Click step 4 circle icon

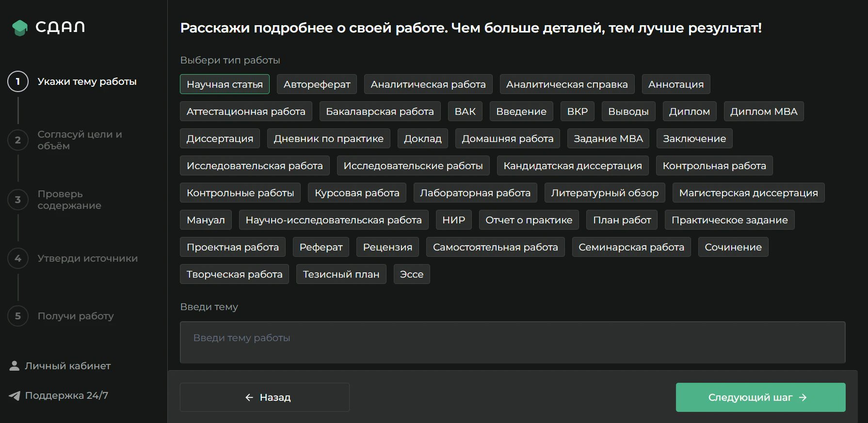coord(18,258)
